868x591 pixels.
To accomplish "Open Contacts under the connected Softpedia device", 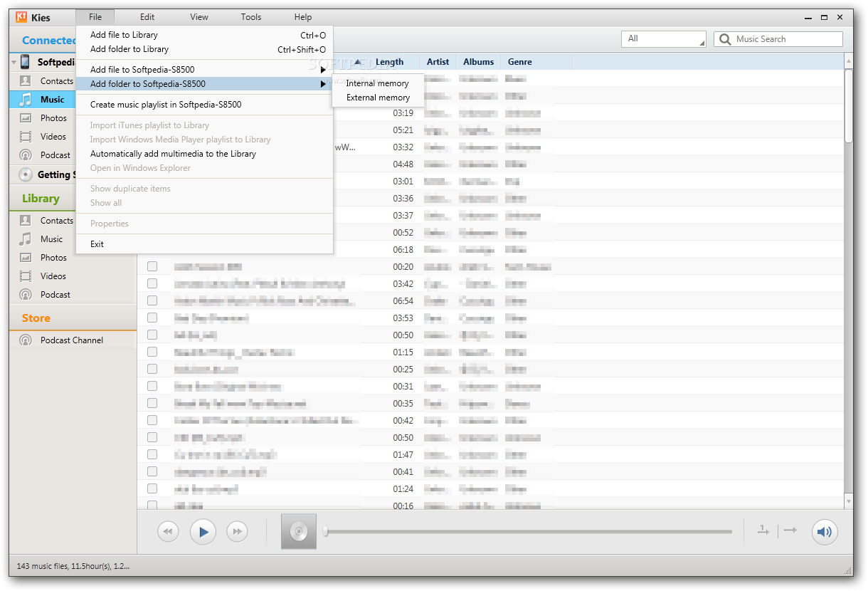I will pos(56,81).
